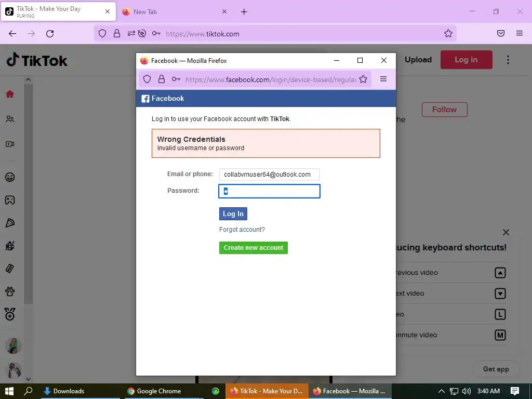The height and width of the screenshot is (399, 532).
Task: Click the L key shortcut icon
Action: point(500,314)
